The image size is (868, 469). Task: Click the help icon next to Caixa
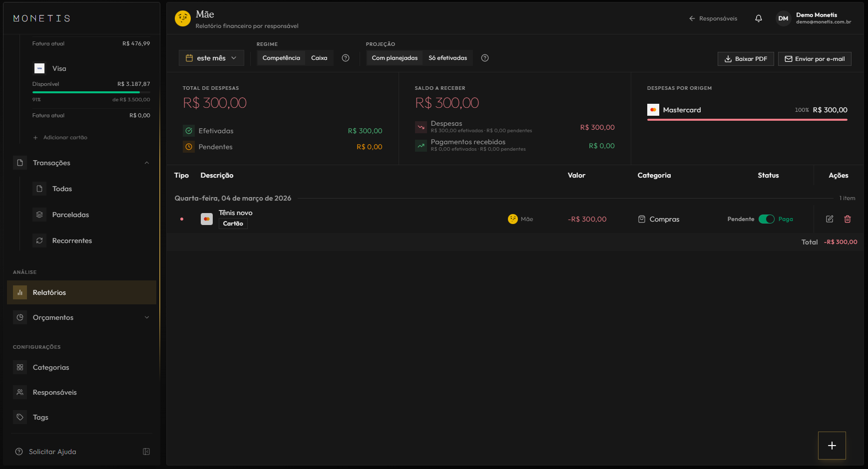click(346, 58)
